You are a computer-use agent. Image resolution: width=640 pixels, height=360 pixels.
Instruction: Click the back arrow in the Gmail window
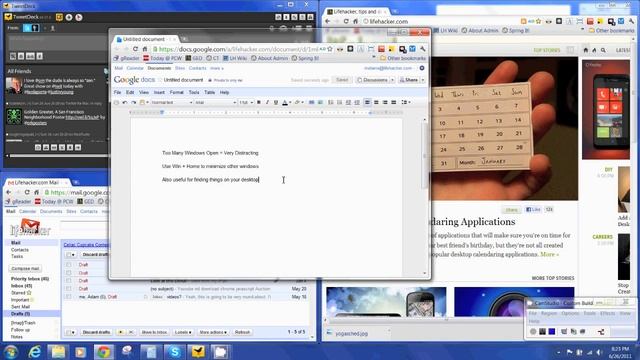click(9, 192)
